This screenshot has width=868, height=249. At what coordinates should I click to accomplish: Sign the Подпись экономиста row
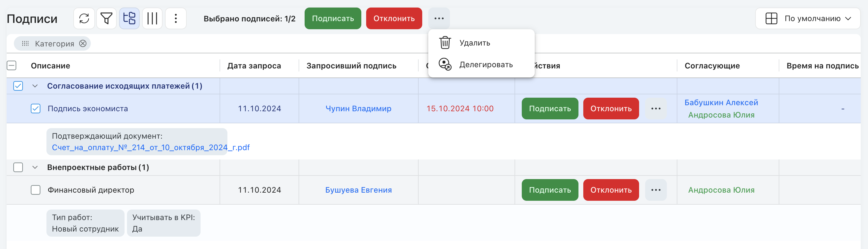550,109
